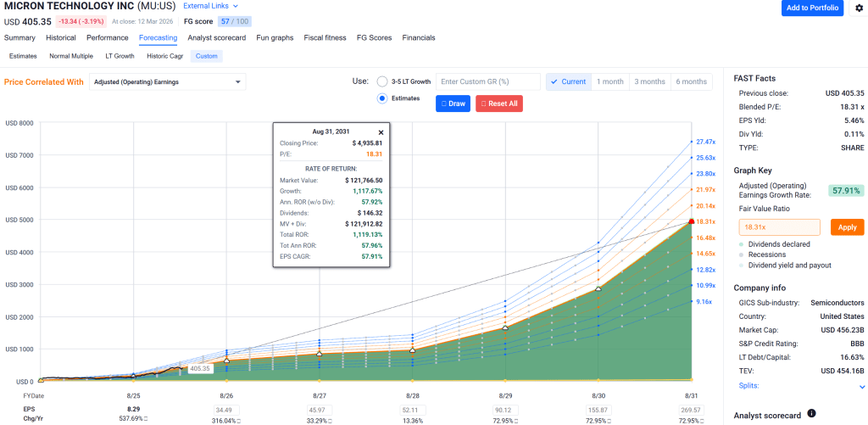868x425 pixels.
Task: Select the Estimates radio button
Action: pos(381,98)
